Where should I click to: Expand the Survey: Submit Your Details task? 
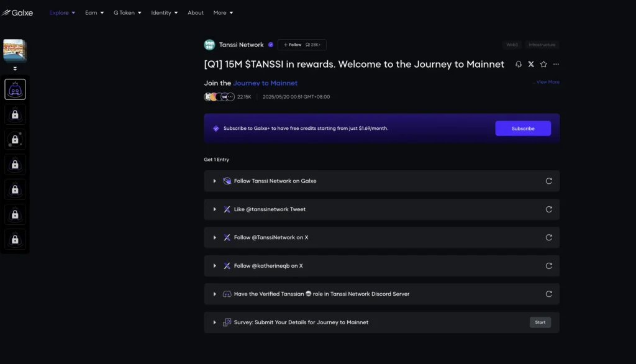pos(214,322)
